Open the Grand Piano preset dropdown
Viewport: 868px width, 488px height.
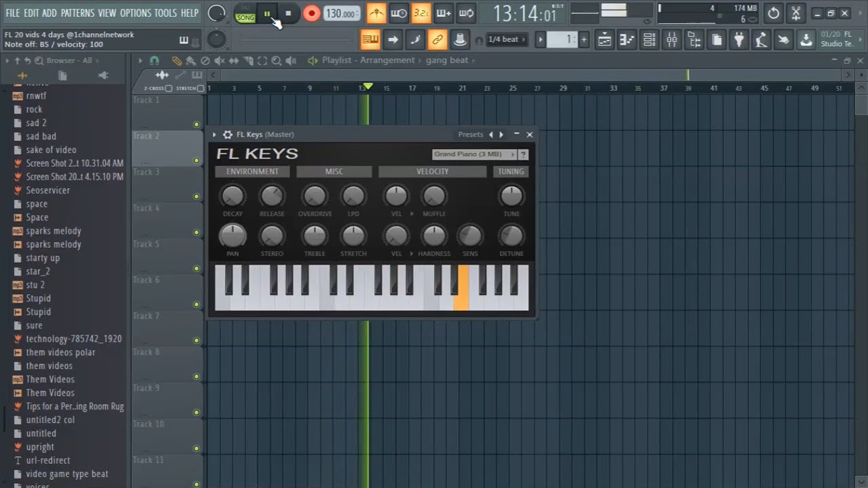pos(474,155)
